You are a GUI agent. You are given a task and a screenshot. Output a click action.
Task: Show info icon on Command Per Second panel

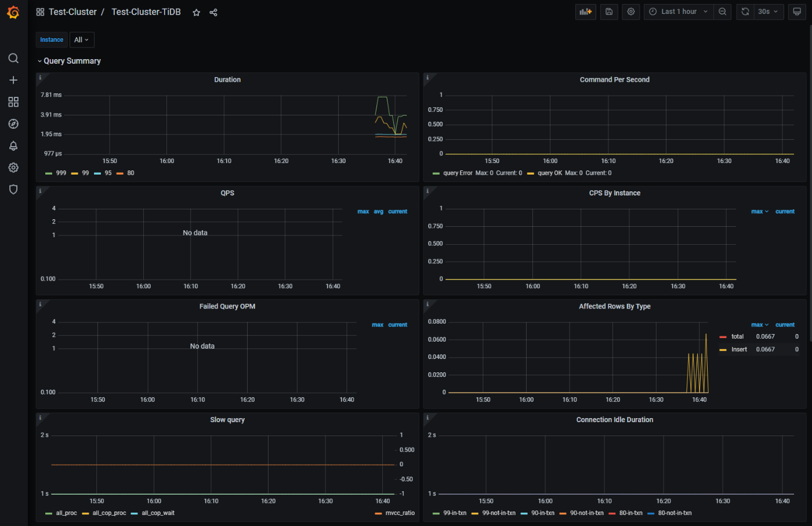pos(427,77)
